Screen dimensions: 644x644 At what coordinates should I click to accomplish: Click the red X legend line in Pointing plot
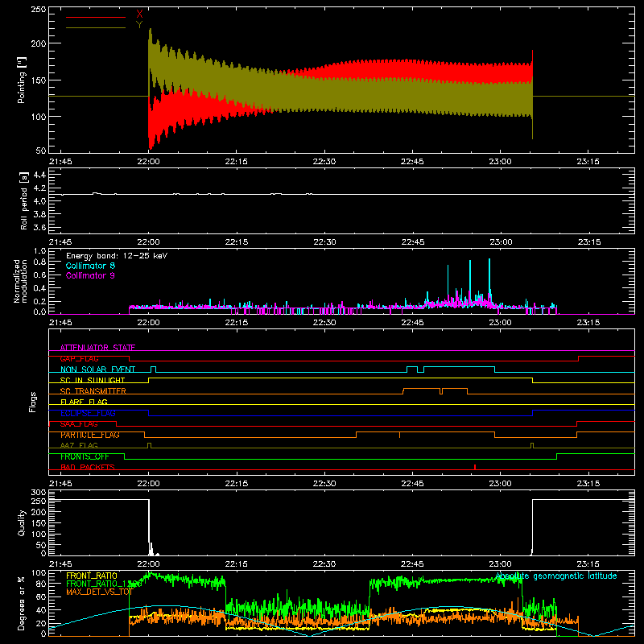pos(95,17)
